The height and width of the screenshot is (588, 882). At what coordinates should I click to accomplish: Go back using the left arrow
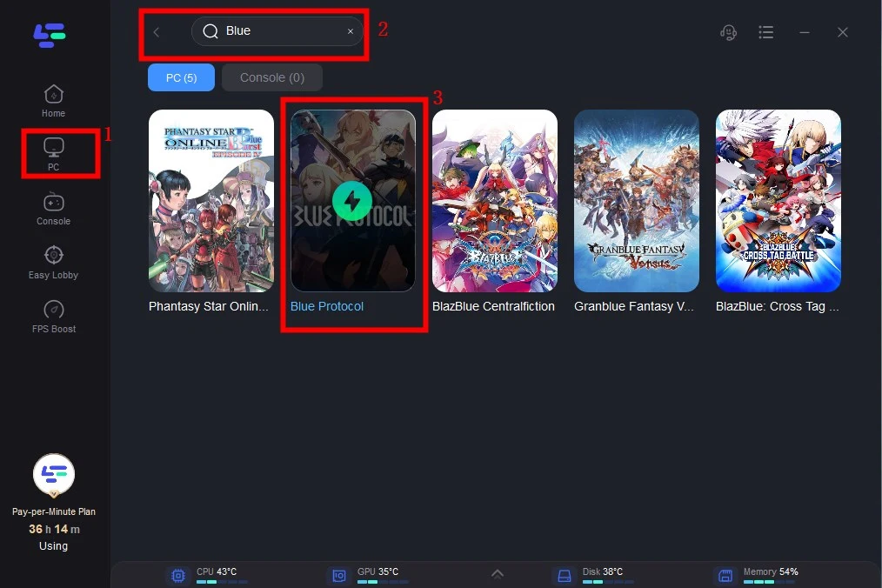157,32
